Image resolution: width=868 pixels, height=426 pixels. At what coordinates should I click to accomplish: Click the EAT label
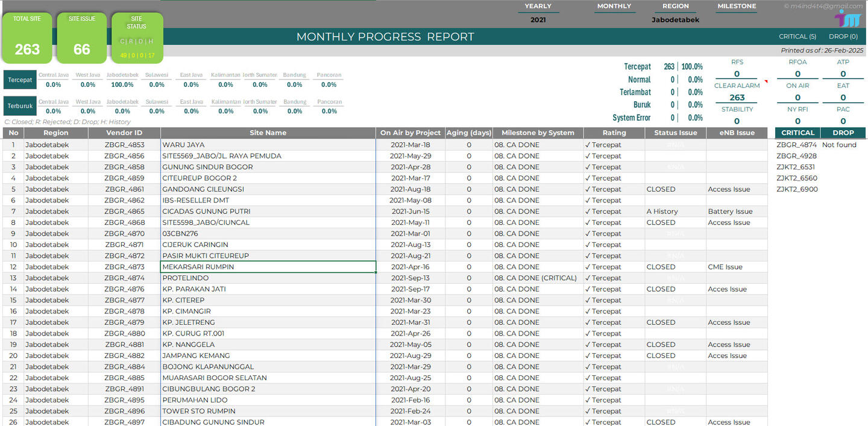click(x=843, y=86)
